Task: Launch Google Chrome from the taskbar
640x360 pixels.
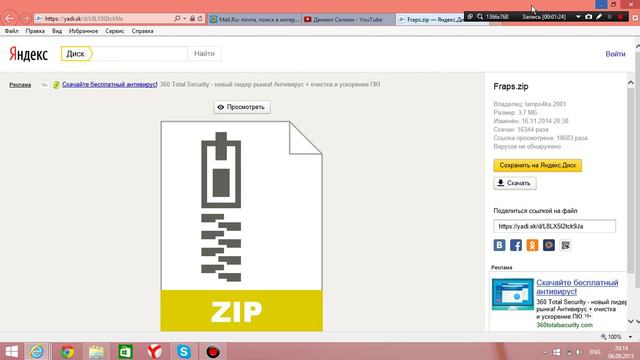Action: 67,351
